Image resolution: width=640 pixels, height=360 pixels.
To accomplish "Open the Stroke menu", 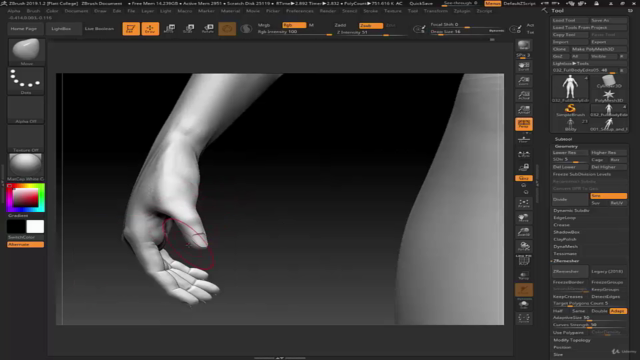I will [x=371, y=11].
